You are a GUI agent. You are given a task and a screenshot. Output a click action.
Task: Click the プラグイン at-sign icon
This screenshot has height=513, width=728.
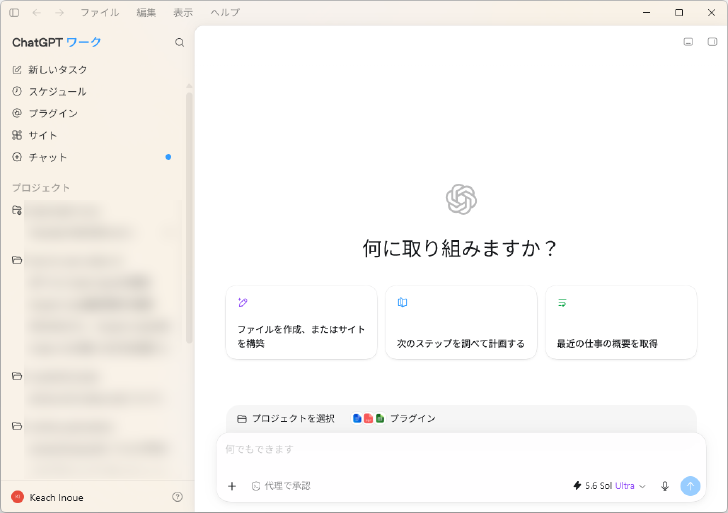17,113
